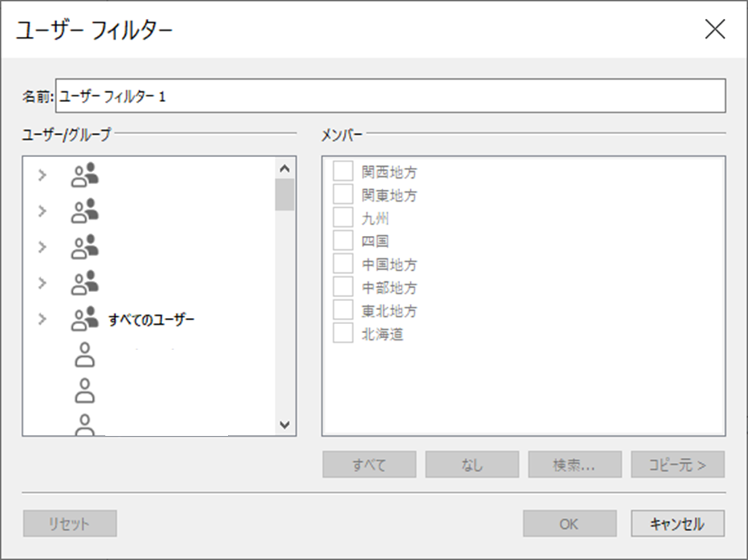748x560 pixels.
Task: Expand the すべてのユーザー group chevron
Action: pyautogui.click(x=43, y=319)
